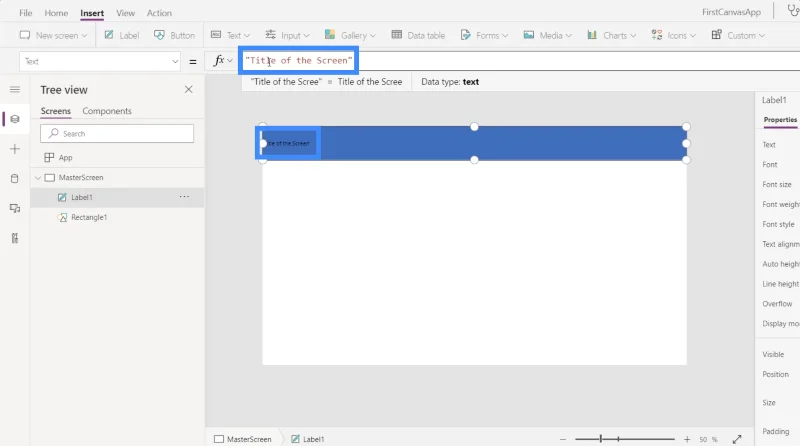Insert a Data table
This screenshot has width=800, height=446.
coord(418,35)
